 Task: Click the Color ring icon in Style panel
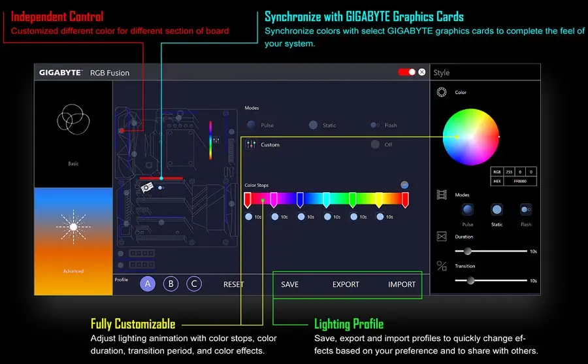[442, 92]
